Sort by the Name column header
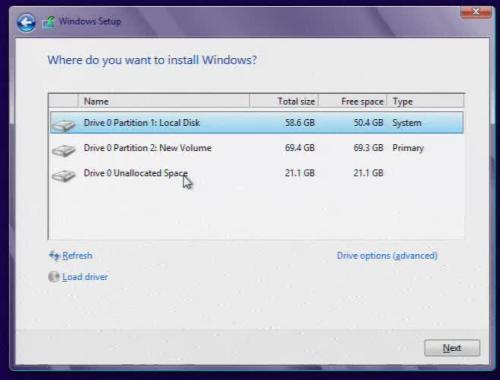The height and width of the screenshot is (380, 500). pos(164,101)
